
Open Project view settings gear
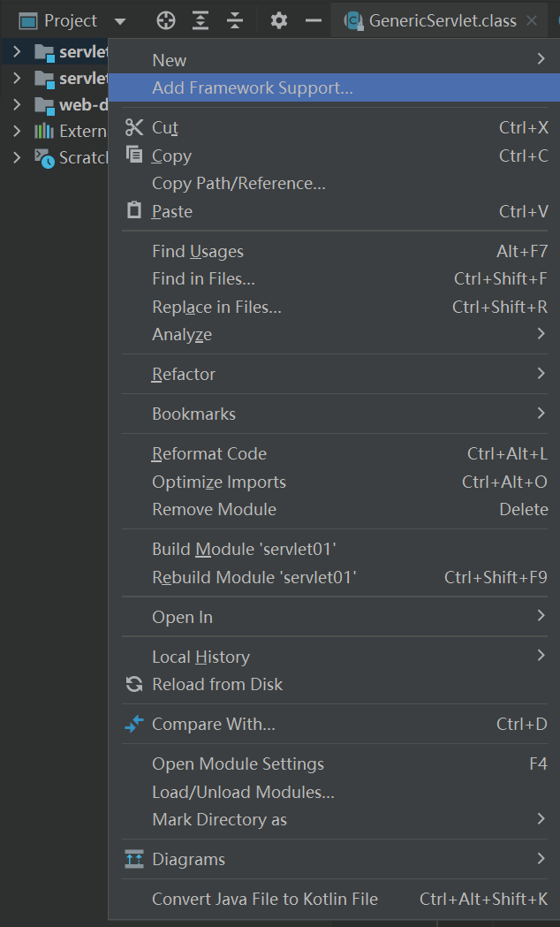tap(279, 20)
